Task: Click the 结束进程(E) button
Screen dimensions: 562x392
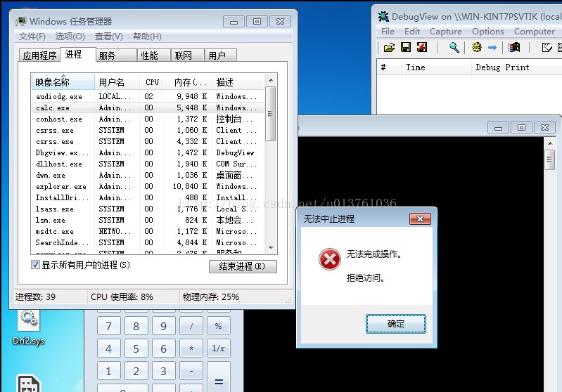Action: coord(243,266)
